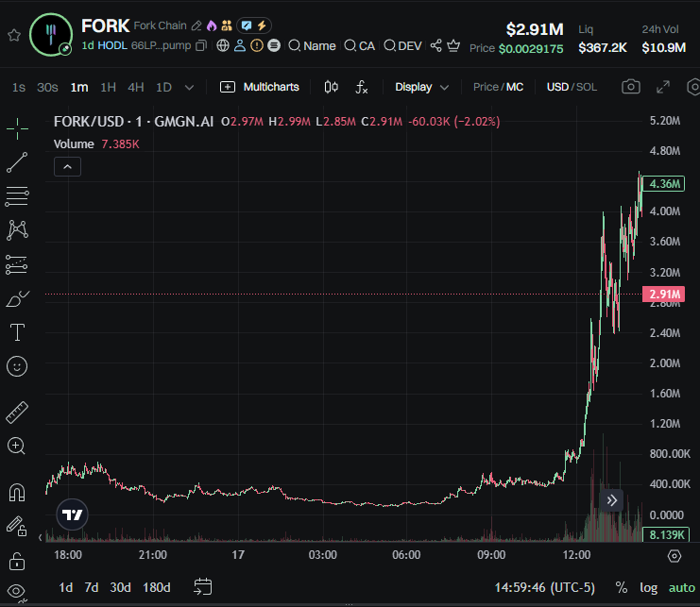Click the TradingView logo
Image resolution: width=700 pixels, height=607 pixels.
73,514
